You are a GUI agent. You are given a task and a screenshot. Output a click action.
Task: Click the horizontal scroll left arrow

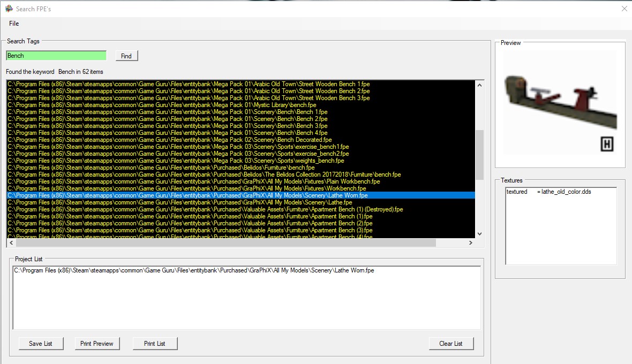tap(11, 243)
